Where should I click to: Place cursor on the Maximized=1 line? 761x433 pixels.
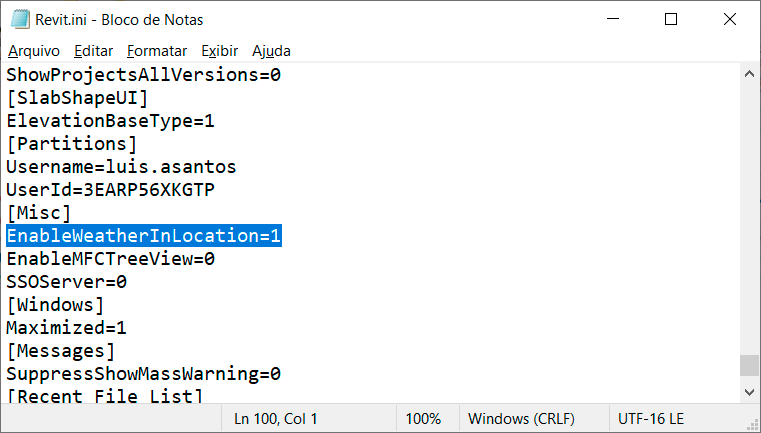coord(66,328)
